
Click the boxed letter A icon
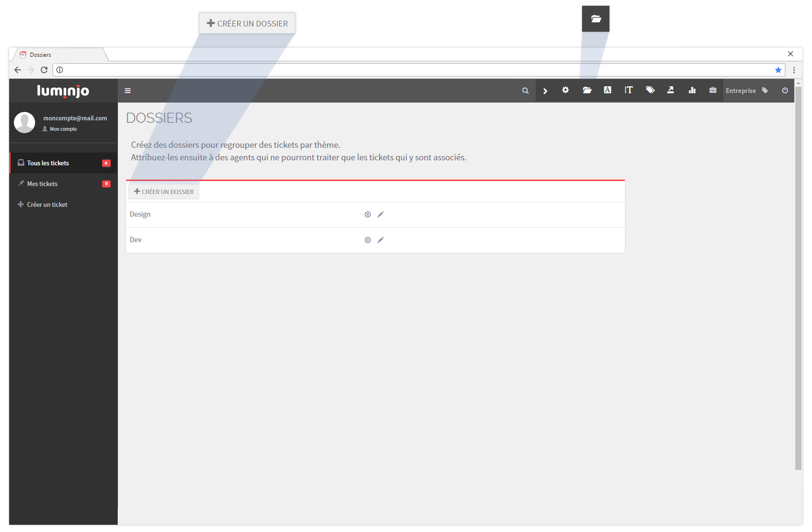coord(608,90)
